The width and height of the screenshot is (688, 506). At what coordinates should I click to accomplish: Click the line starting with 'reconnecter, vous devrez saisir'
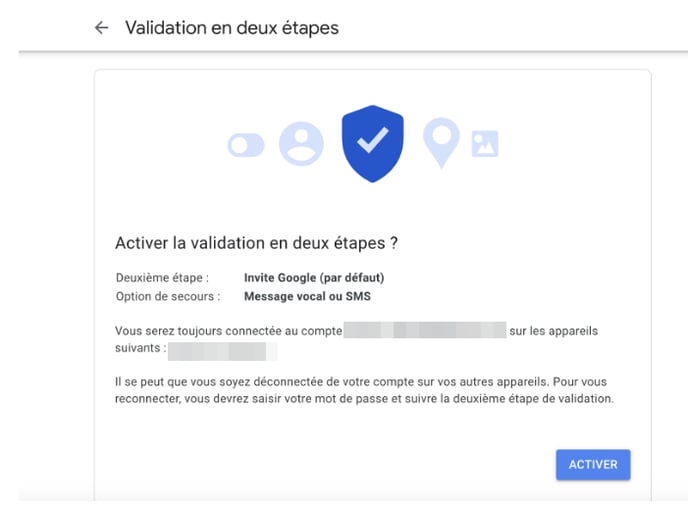[x=364, y=398]
